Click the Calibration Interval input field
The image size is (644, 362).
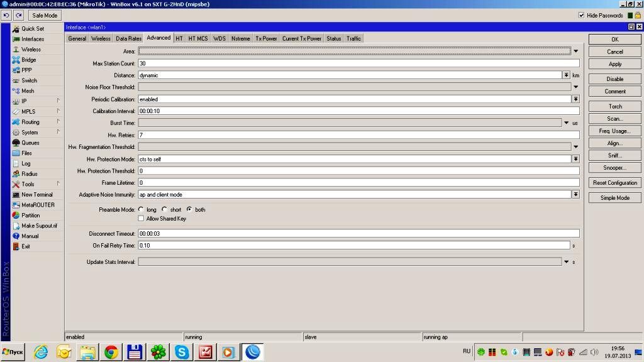(x=358, y=111)
